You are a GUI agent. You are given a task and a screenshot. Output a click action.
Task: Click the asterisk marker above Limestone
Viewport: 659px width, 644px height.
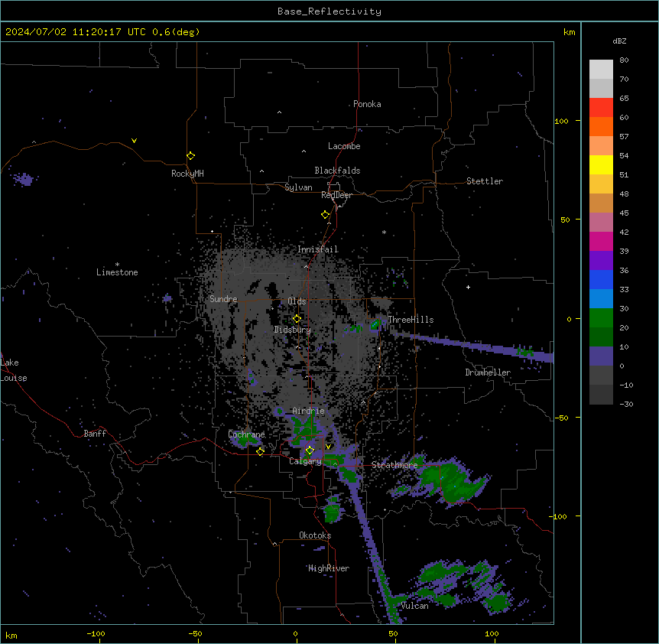point(117,265)
